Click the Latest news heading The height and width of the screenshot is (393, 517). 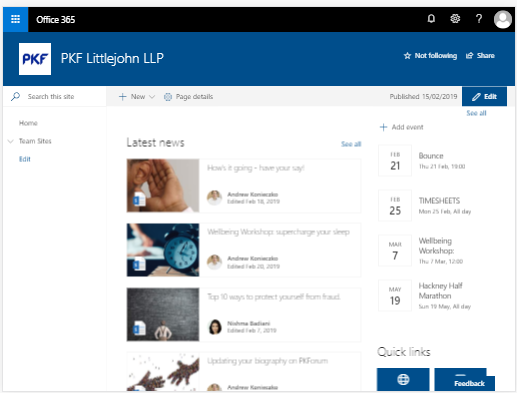click(155, 143)
